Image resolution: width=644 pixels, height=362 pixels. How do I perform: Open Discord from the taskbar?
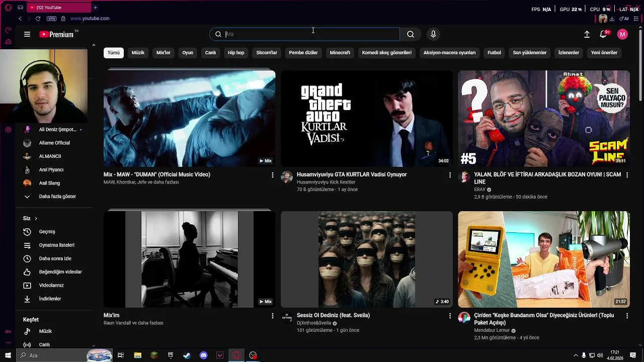click(x=203, y=355)
